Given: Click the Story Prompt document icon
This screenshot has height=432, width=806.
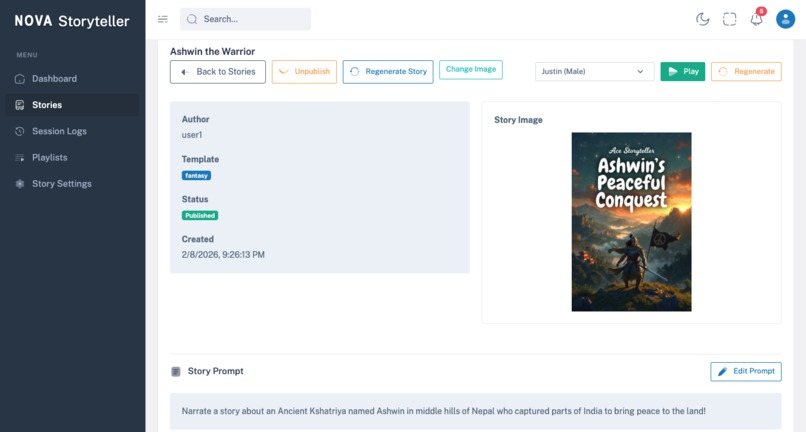Looking at the screenshot, I should (x=176, y=371).
